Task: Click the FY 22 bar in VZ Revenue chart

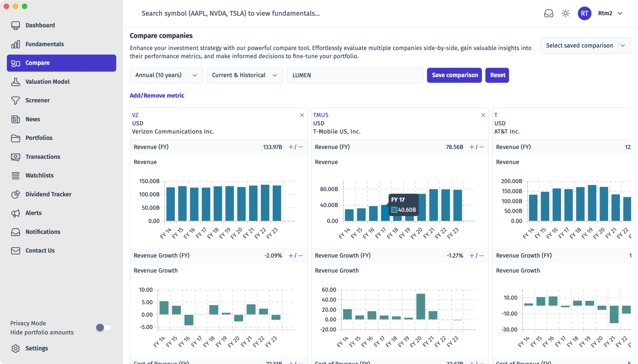Action: pyautogui.click(x=265, y=203)
